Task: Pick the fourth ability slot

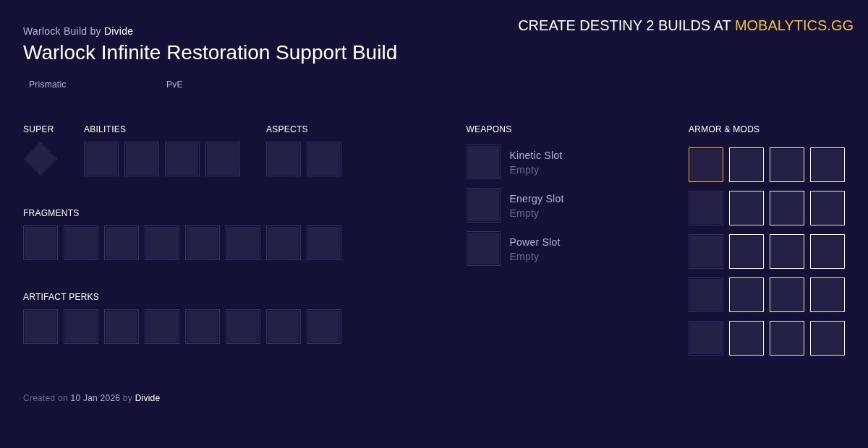Action: 223,159
